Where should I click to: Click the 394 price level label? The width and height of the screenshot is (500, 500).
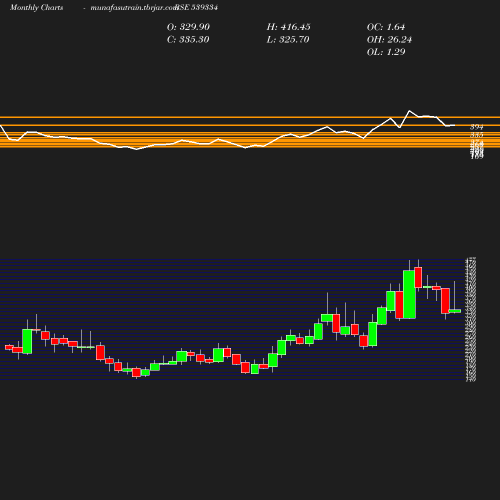(x=477, y=127)
